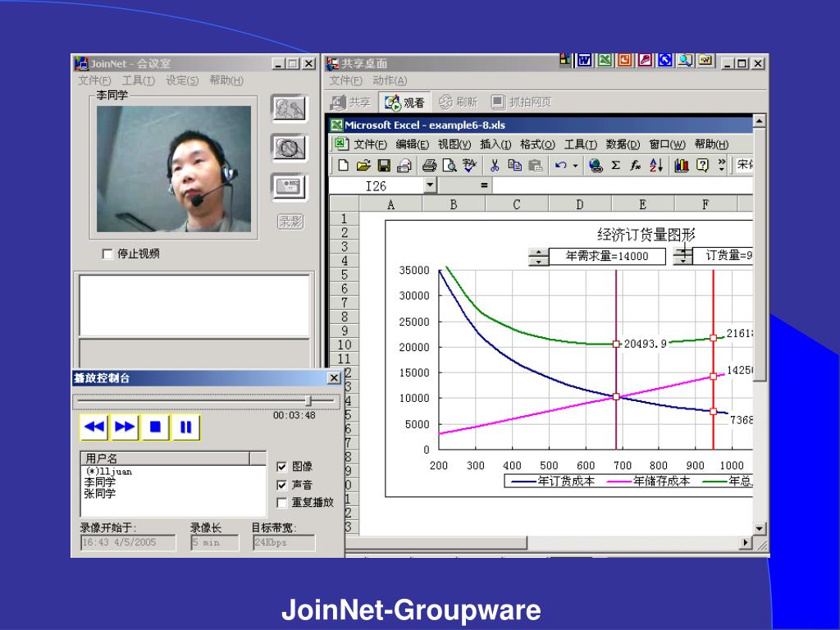The width and height of the screenshot is (840, 630).
Task: Insert hyperlink with the globe icon
Action: 596,166
